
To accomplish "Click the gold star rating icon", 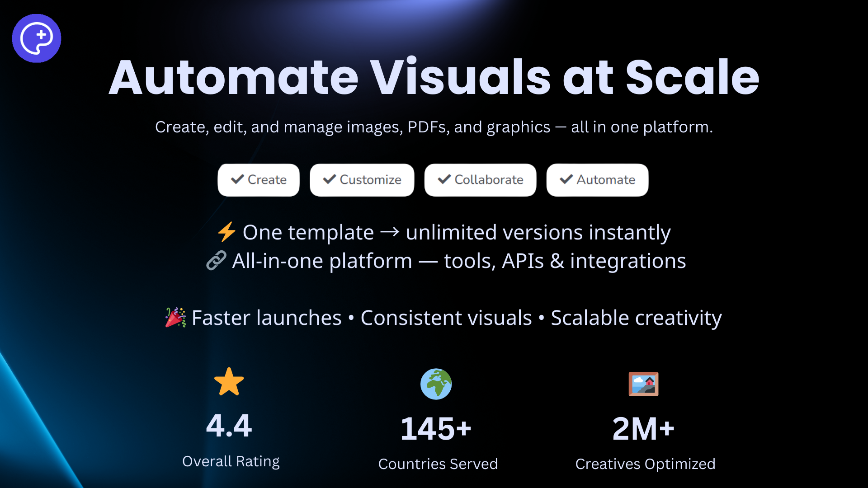I will pyautogui.click(x=229, y=382).
